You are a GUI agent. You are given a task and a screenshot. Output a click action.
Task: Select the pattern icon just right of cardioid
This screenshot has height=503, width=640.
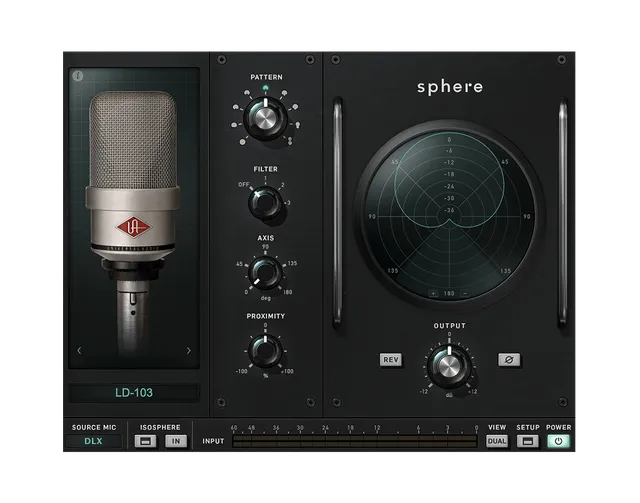284,93
